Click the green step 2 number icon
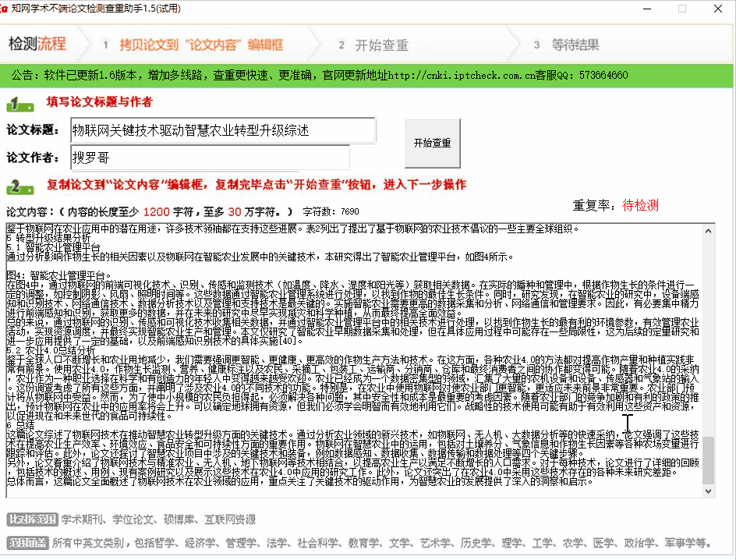The image size is (736, 560). pos(19,186)
